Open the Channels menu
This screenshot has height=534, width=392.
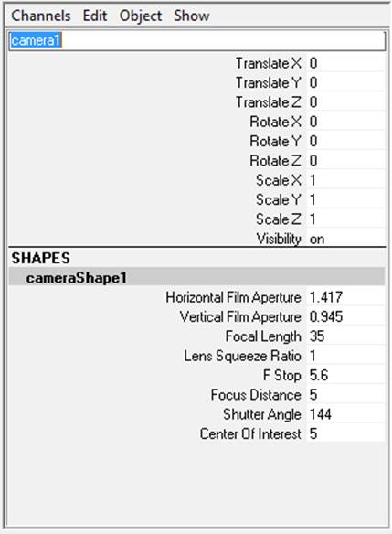(x=41, y=16)
